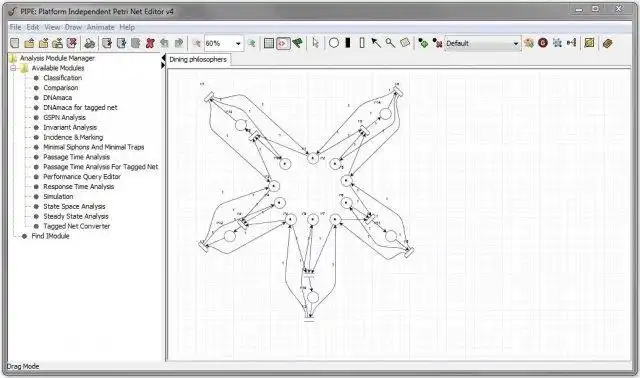Select the white timed transition tool
Screen dimensions: 640x378
click(x=362, y=43)
